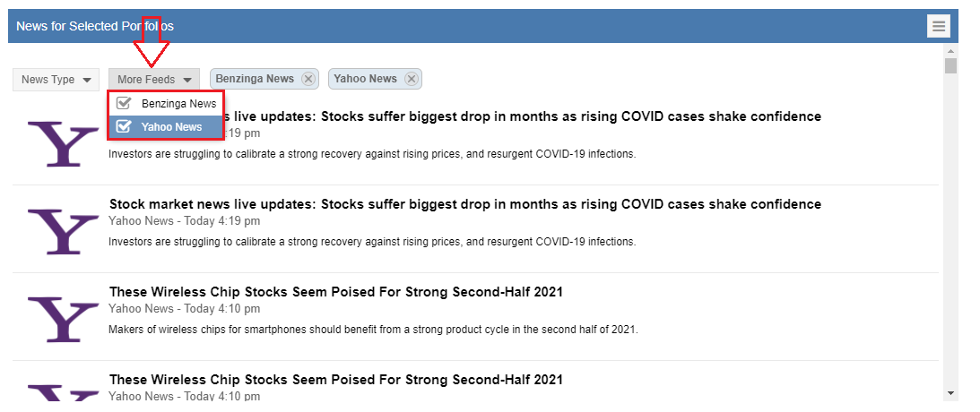Image resolution: width=980 pixels, height=412 pixels.
Task: Click the third article's Yahoo logo
Action: coord(63,319)
